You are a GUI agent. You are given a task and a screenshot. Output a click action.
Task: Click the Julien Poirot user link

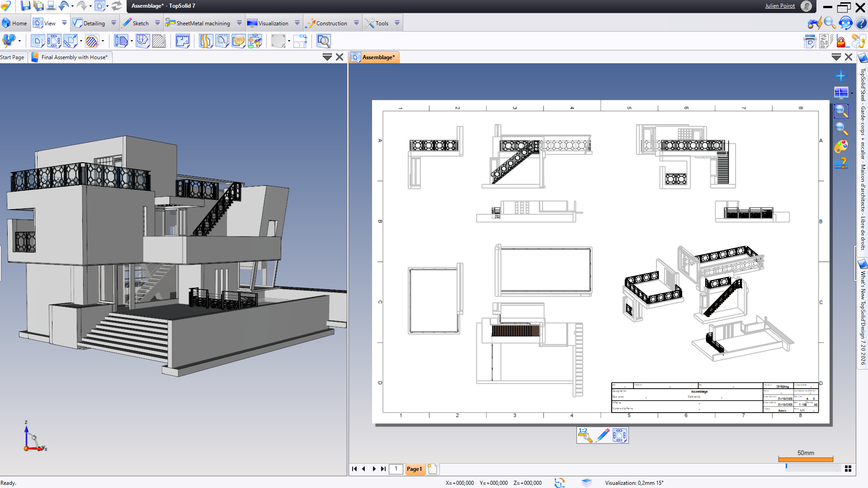(x=780, y=6)
